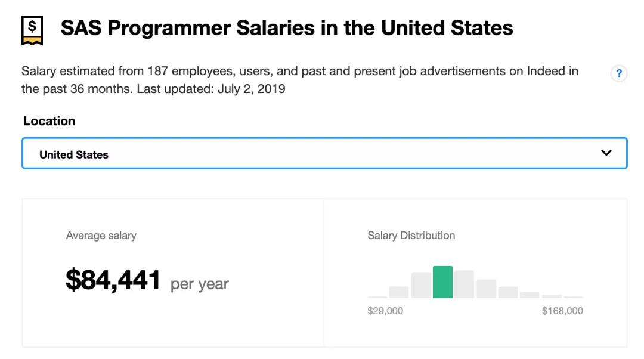Open the United States location dropdown

coord(324,153)
